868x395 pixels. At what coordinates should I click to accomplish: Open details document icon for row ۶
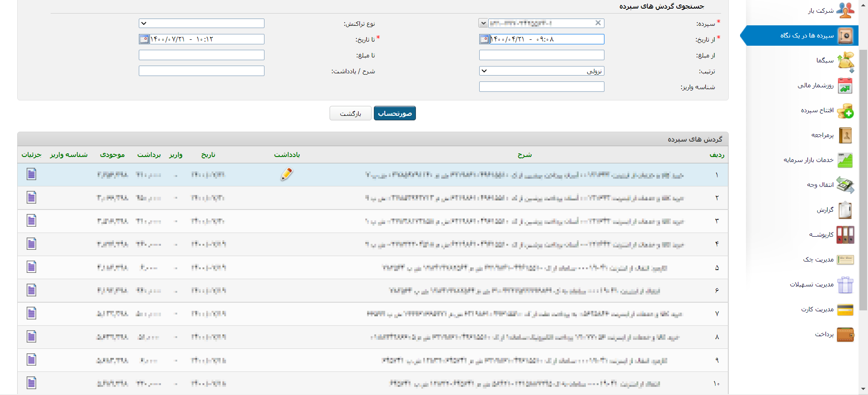coord(31,290)
